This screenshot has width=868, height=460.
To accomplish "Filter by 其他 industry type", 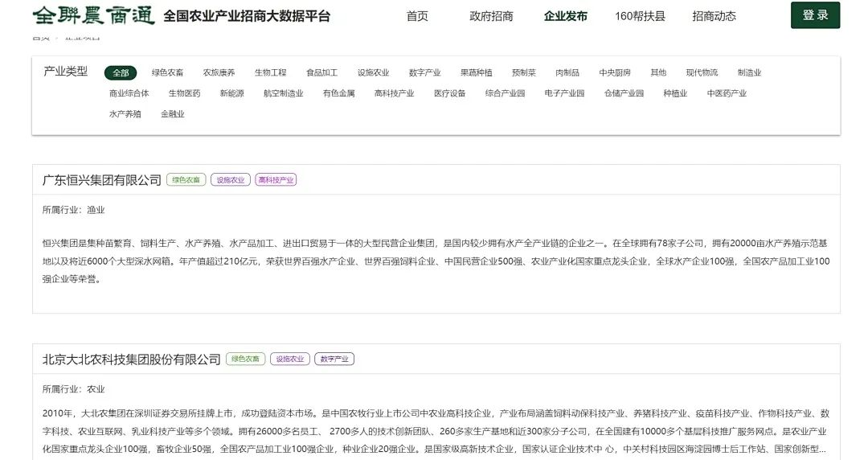I will click(658, 72).
